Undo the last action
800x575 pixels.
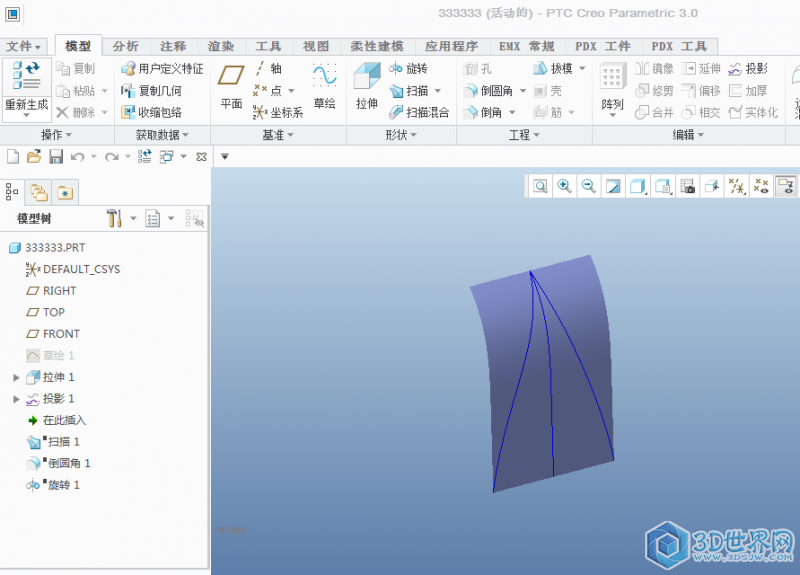tap(78, 157)
